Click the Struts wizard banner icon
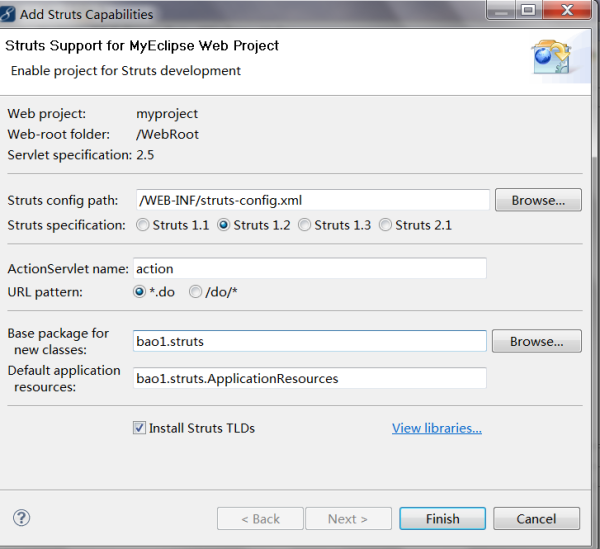Image resolution: width=600 pixels, height=549 pixels. (x=552, y=57)
